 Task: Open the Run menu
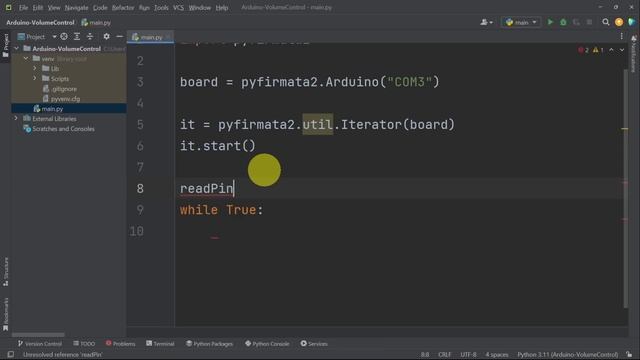click(144, 7)
